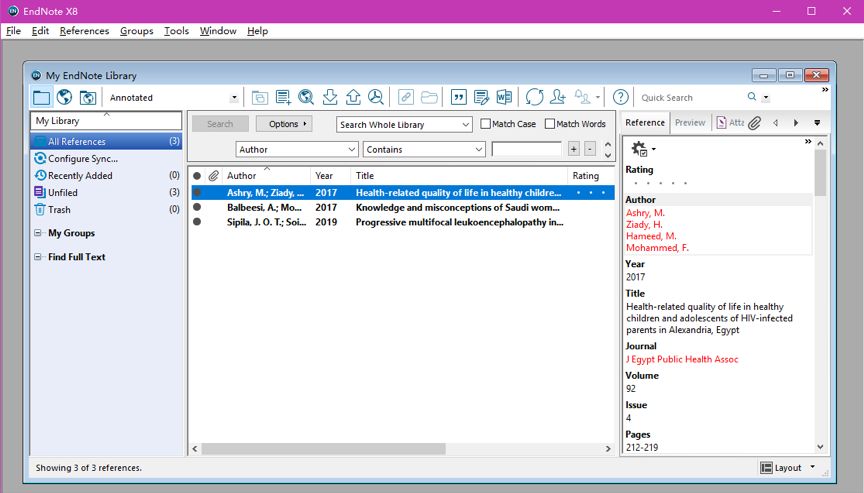The height and width of the screenshot is (493, 864).
Task: Click the Open File folder icon
Action: (x=429, y=97)
